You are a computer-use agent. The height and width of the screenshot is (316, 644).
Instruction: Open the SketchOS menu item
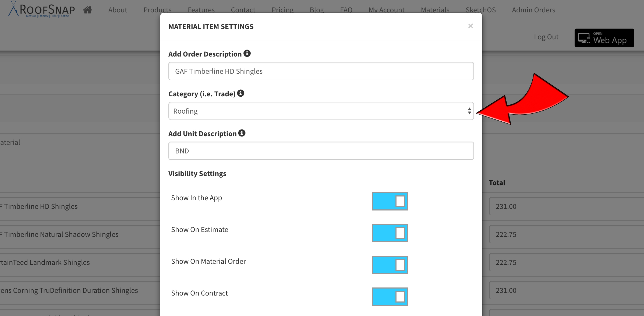(481, 10)
